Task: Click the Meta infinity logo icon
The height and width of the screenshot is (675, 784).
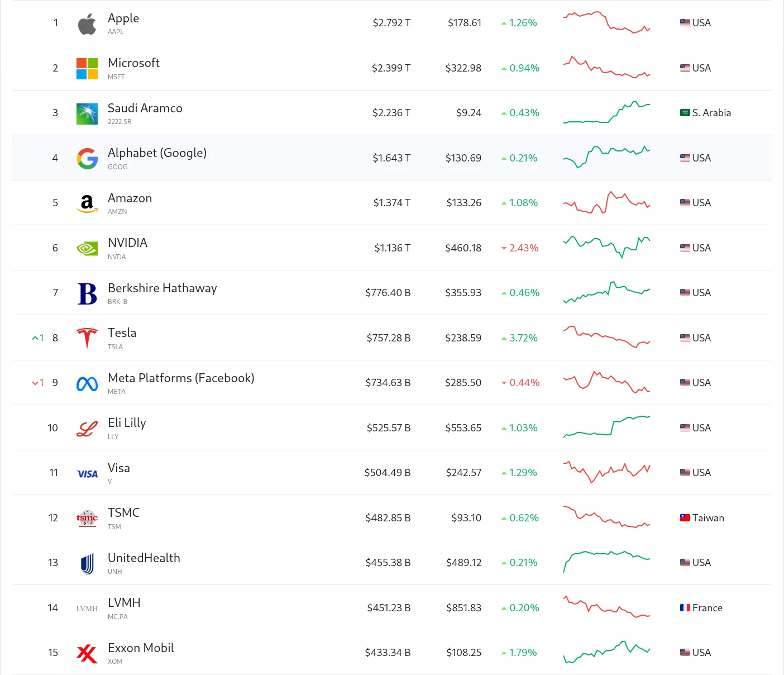Action: point(87,384)
